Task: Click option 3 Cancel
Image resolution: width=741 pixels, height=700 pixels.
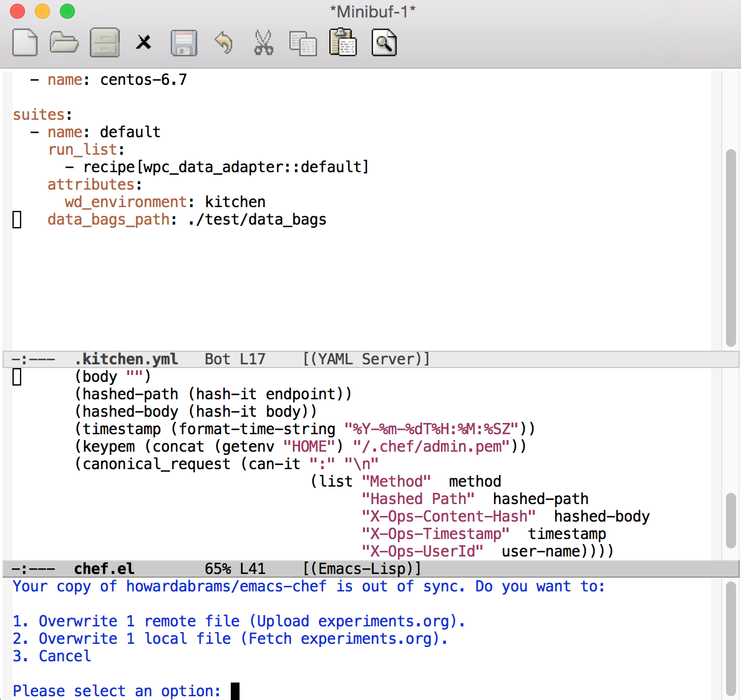Action: (x=52, y=656)
